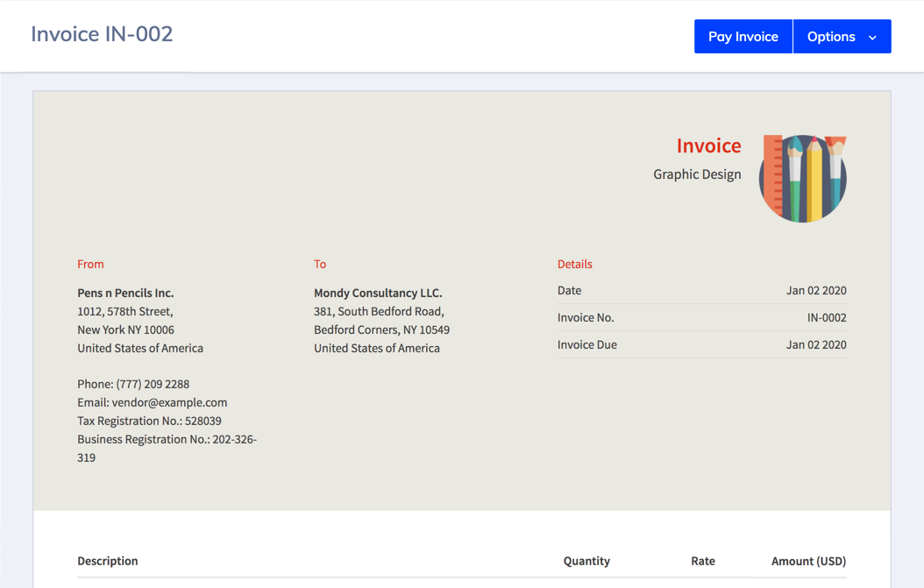Image resolution: width=924 pixels, height=588 pixels.
Task: Click the Pay Invoice button
Action: click(x=743, y=37)
